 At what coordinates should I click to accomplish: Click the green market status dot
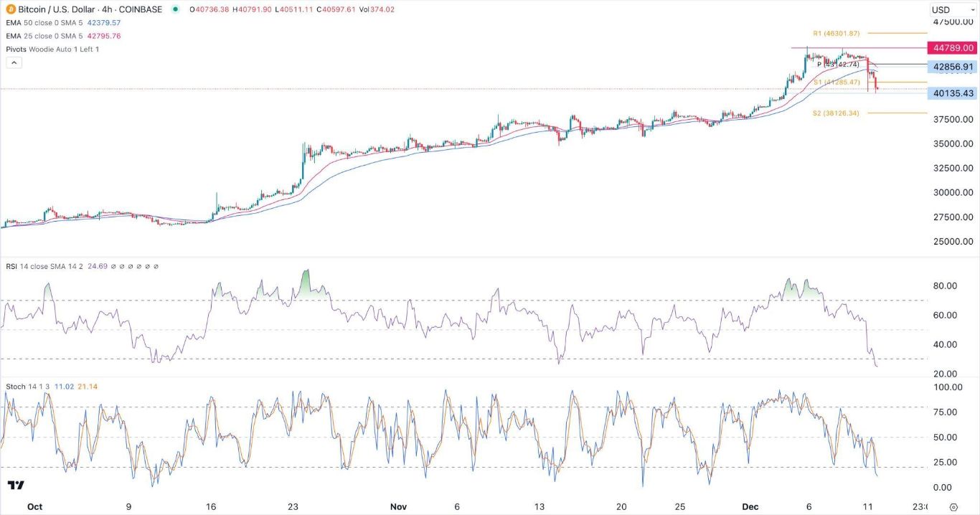click(176, 9)
